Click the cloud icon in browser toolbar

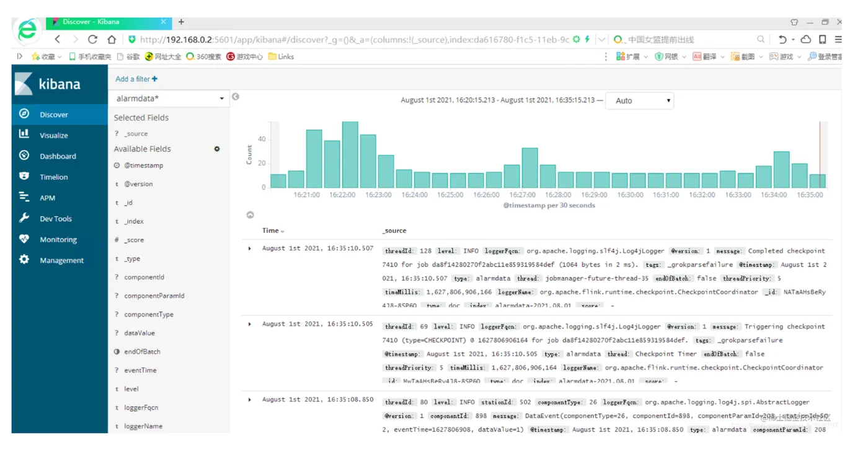806,39
